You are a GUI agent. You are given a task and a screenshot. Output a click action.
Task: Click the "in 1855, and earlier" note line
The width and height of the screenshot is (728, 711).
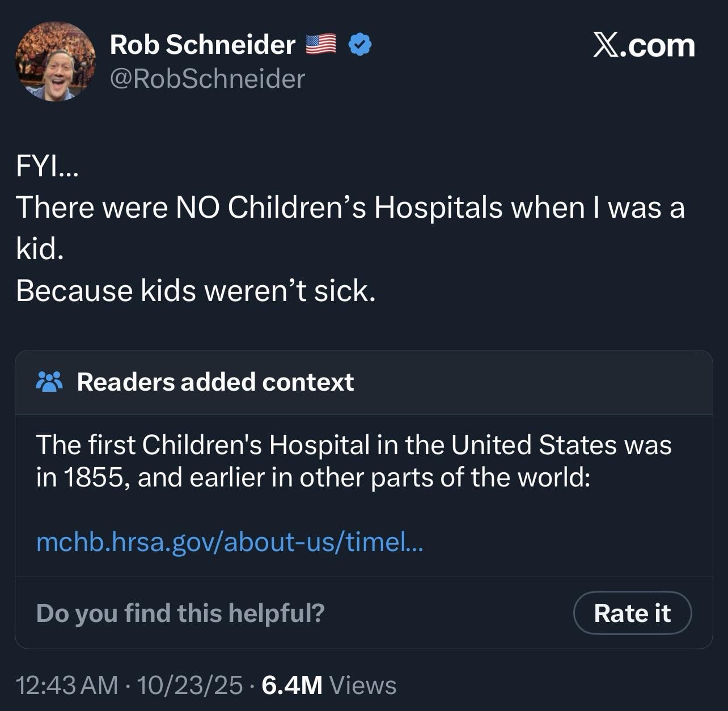[x=313, y=477]
